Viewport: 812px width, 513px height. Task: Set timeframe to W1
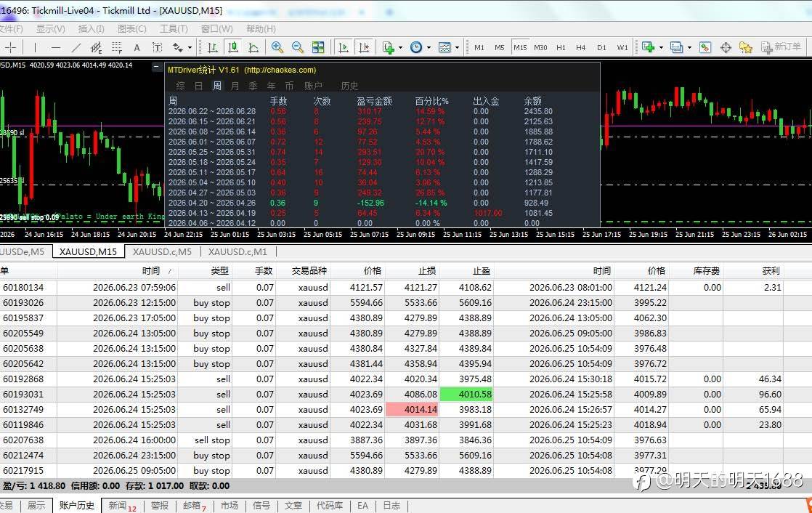622,48
